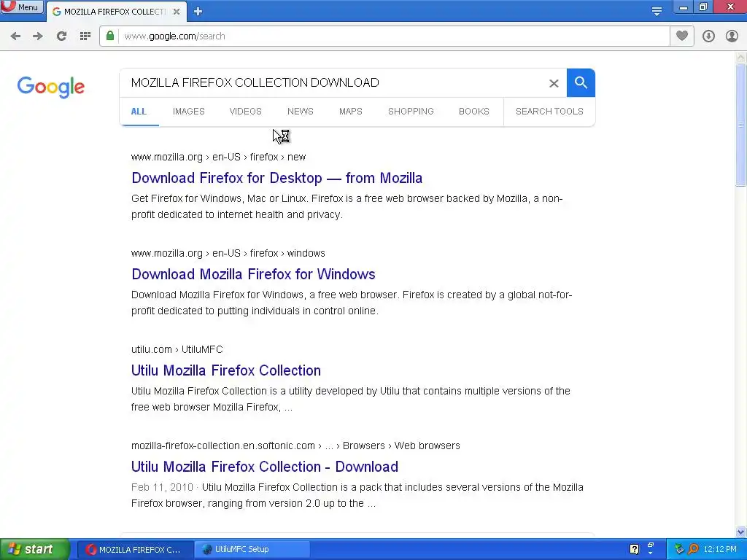Open the Speed Dial grid
Screen dimensions: 747x560
(x=85, y=36)
